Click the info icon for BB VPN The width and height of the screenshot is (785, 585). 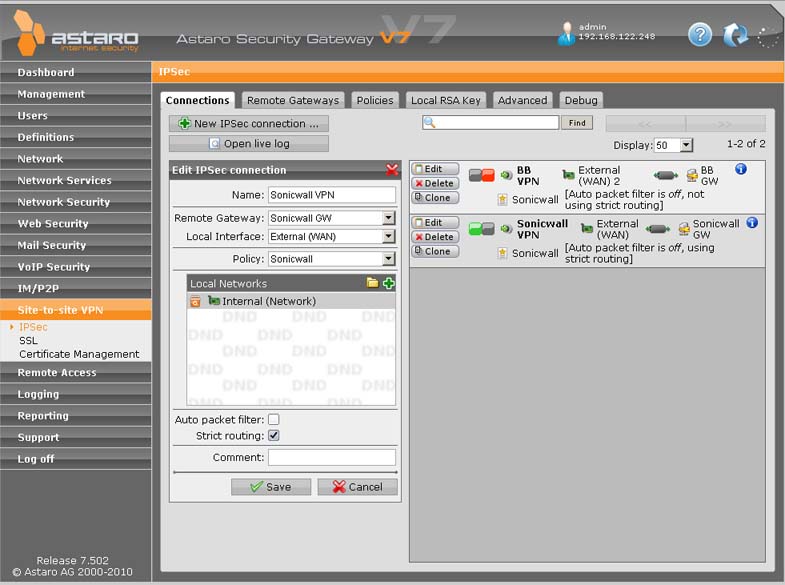point(741,169)
